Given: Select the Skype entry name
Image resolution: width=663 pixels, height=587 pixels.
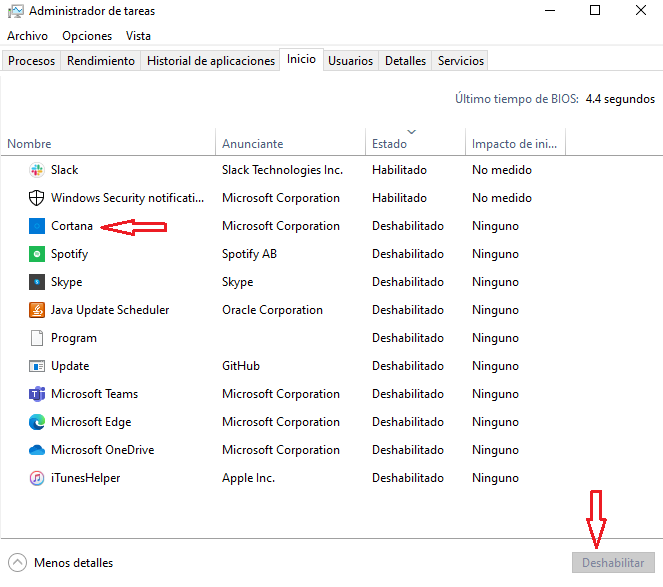Looking at the screenshot, I should 67,282.
